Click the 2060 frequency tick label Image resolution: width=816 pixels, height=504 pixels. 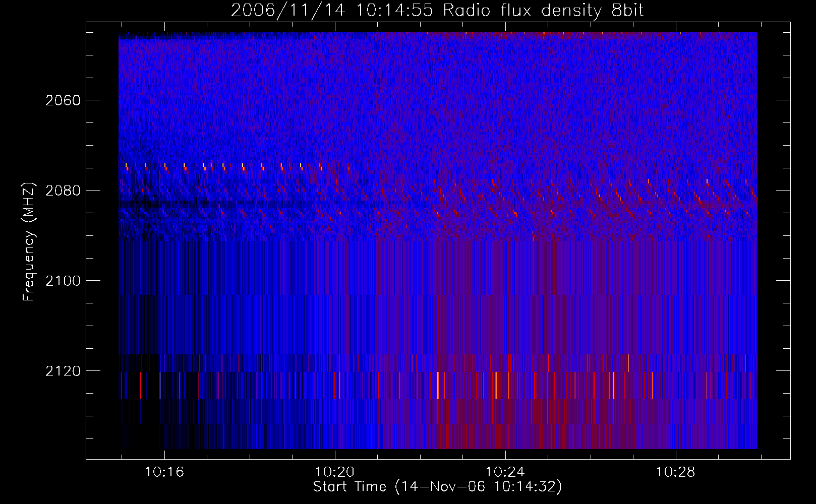point(63,100)
